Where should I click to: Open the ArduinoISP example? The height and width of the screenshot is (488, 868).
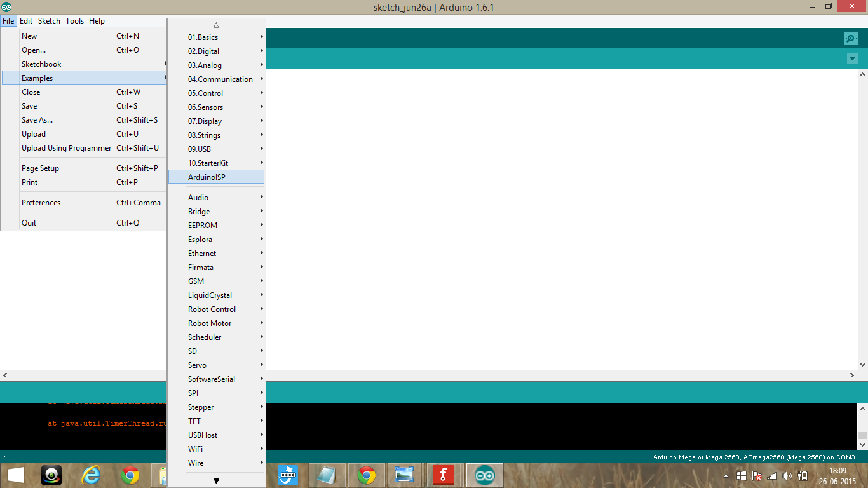pos(216,177)
